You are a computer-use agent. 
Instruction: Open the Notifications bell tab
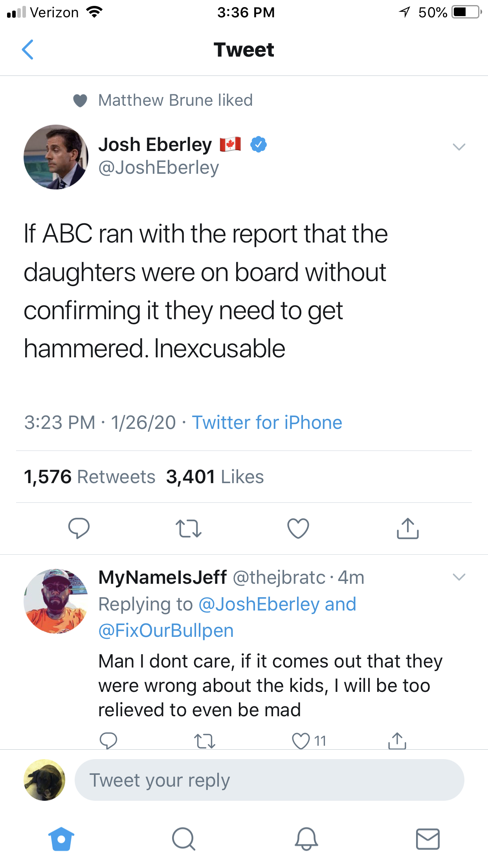tap(306, 839)
